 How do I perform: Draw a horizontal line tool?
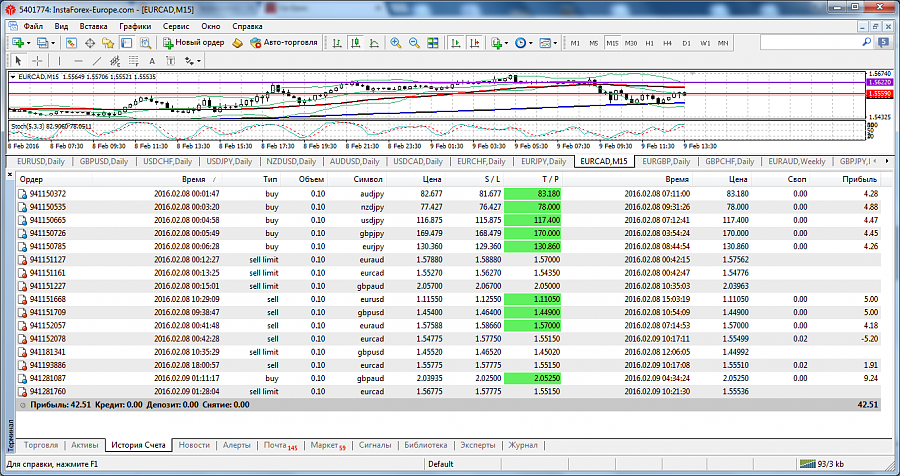tap(78, 60)
